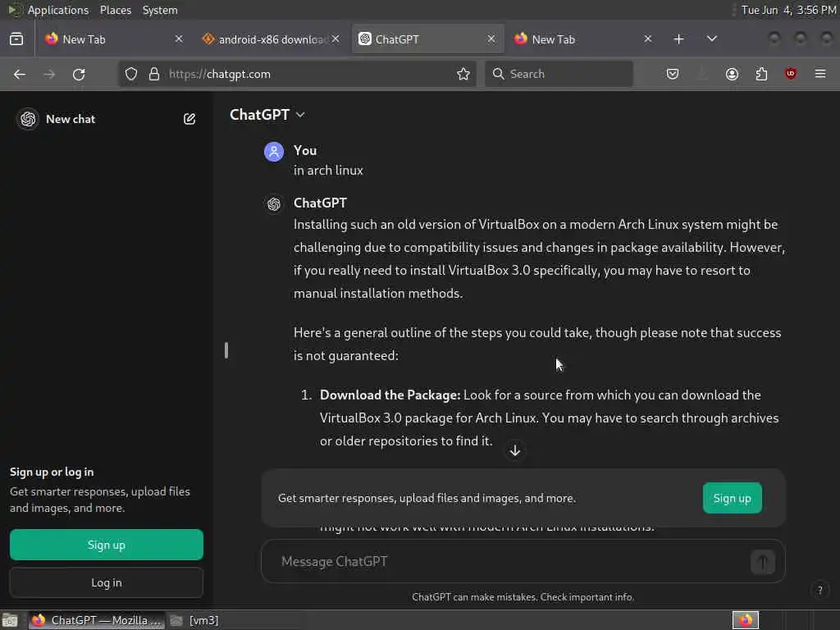The height and width of the screenshot is (630, 840).
Task: Close the android-x86 download tab
Action: tap(336, 39)
